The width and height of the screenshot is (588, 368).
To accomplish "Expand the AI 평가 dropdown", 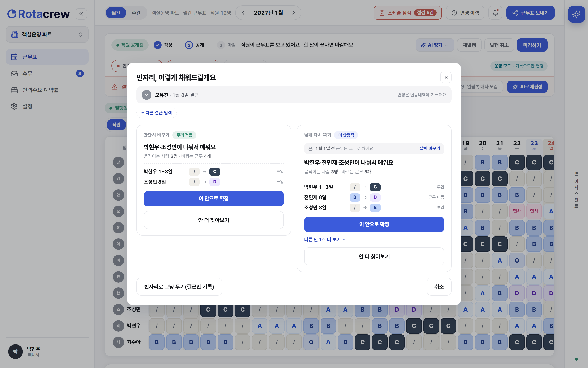I will [x=435, y=45].
